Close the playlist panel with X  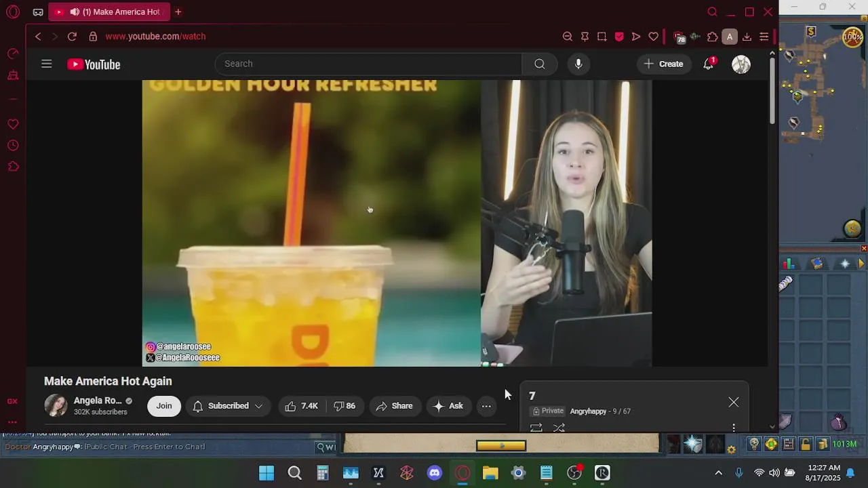point(734,402)
